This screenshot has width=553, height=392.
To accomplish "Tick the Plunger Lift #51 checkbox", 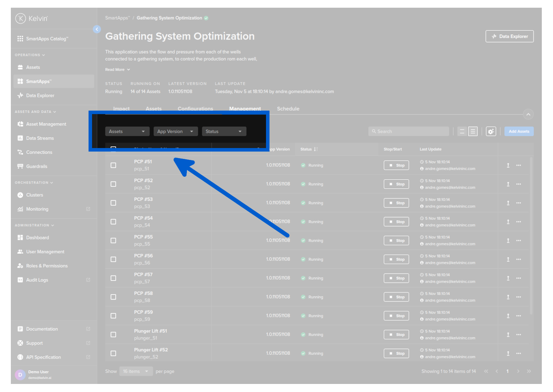I will tap(113, 335).
